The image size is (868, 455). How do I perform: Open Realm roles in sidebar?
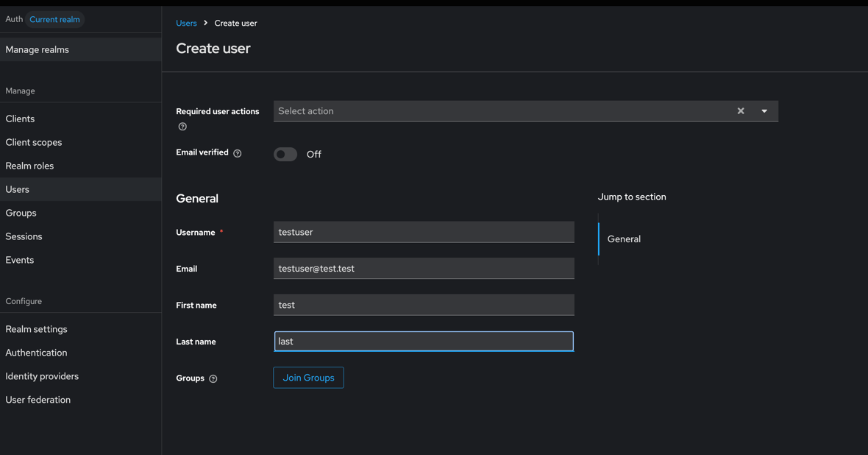coord(81,166)
